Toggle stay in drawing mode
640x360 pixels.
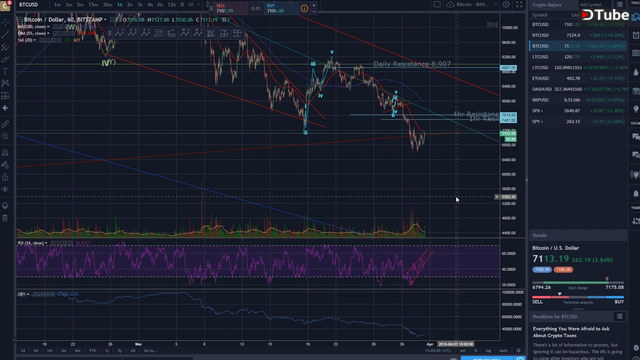(5, 165)
